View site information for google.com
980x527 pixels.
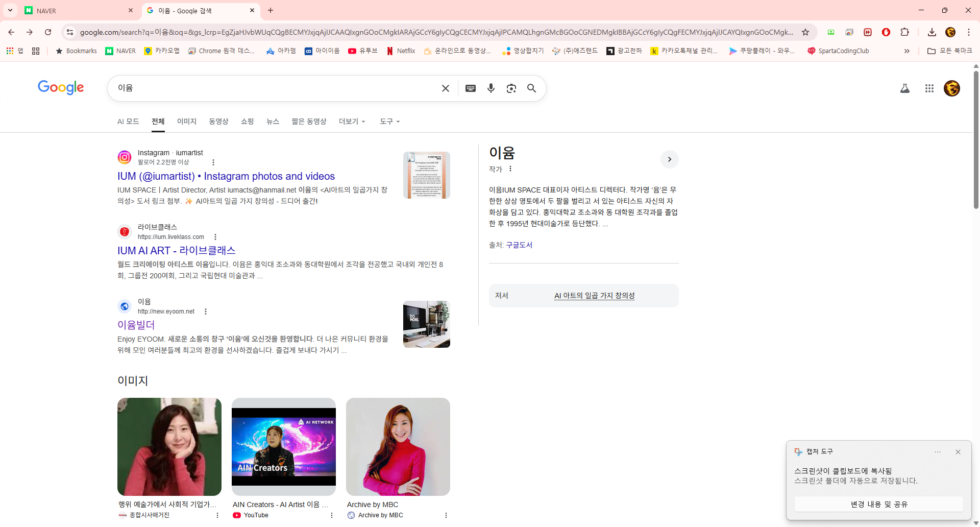(x=70, y=32)
